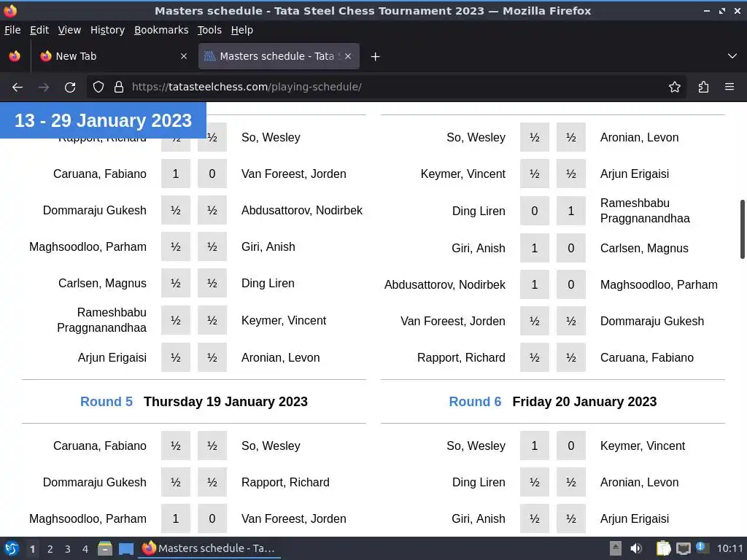
Task: Open the removable media tray icon
Action: click(x=616, y=548)
